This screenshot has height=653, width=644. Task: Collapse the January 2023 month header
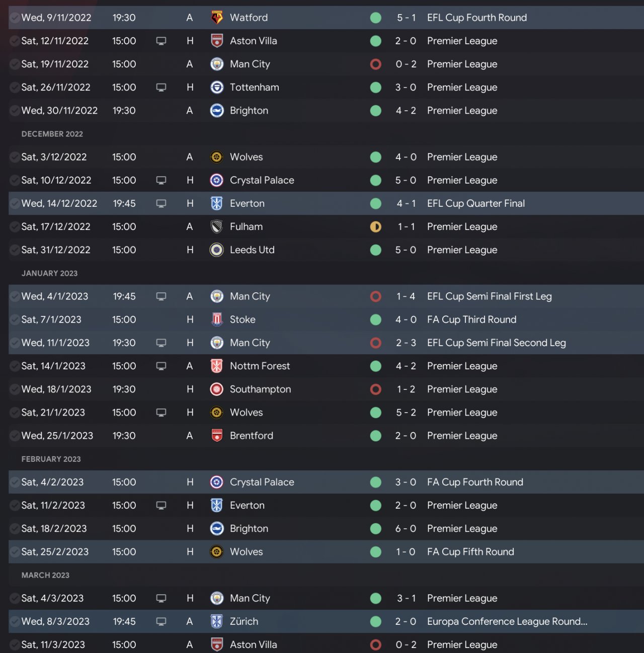click(49, 273)
